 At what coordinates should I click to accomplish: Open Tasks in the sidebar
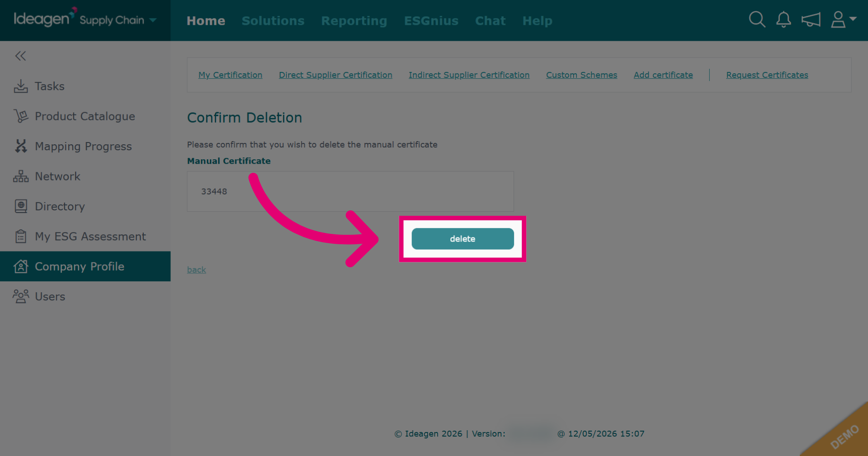coord(85,86)
